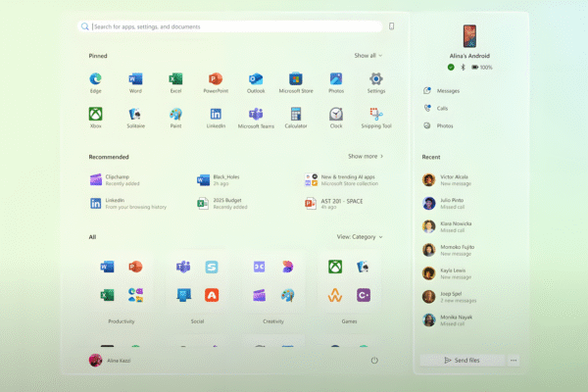Click the Send files button
588x392 pixels.
(x=462, y=360)
